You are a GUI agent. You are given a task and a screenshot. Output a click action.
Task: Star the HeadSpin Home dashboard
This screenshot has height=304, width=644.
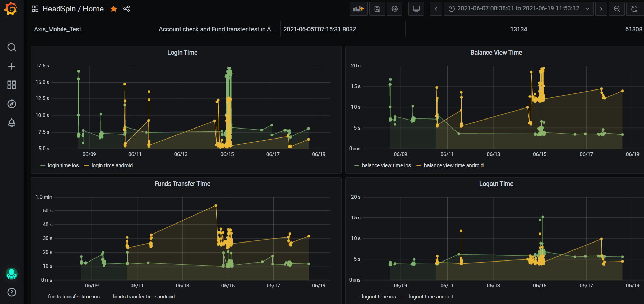[x=113, y=9]
